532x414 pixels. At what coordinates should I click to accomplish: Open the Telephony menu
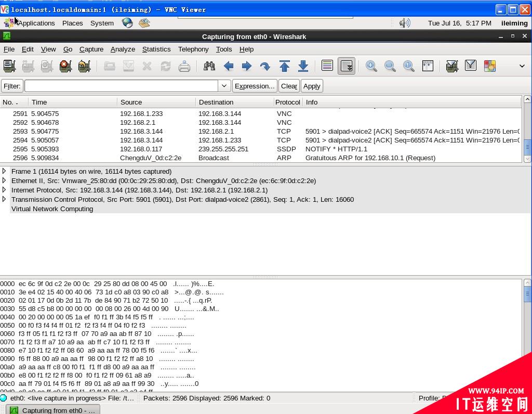(x=193, y=49)
